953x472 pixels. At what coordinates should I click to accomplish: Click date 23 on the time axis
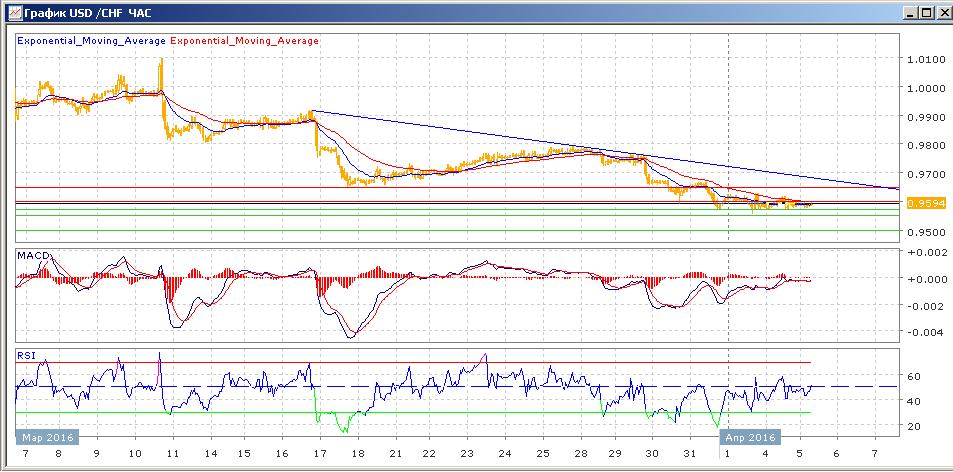point(466,454)
